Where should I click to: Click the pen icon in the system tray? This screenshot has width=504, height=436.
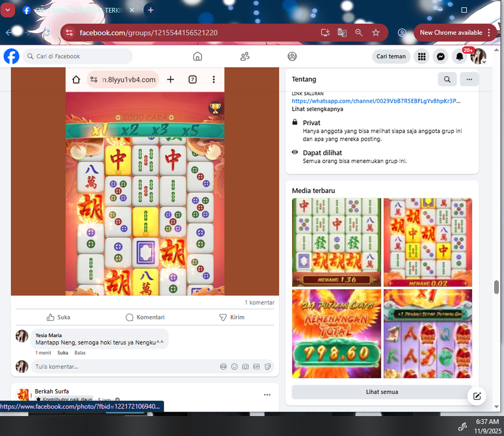(x=463, y=426)
